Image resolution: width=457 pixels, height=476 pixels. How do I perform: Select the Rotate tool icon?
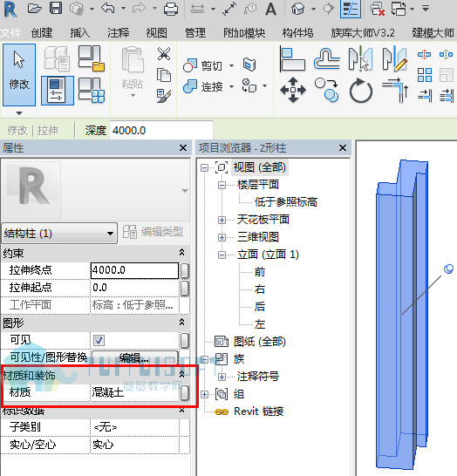361,91
